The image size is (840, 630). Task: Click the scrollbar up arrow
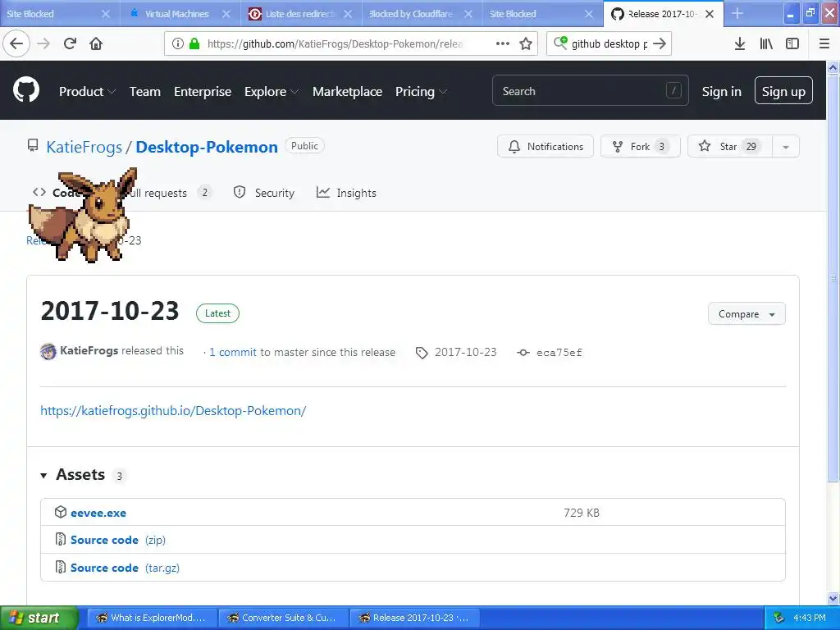click(x=833, y=67)
